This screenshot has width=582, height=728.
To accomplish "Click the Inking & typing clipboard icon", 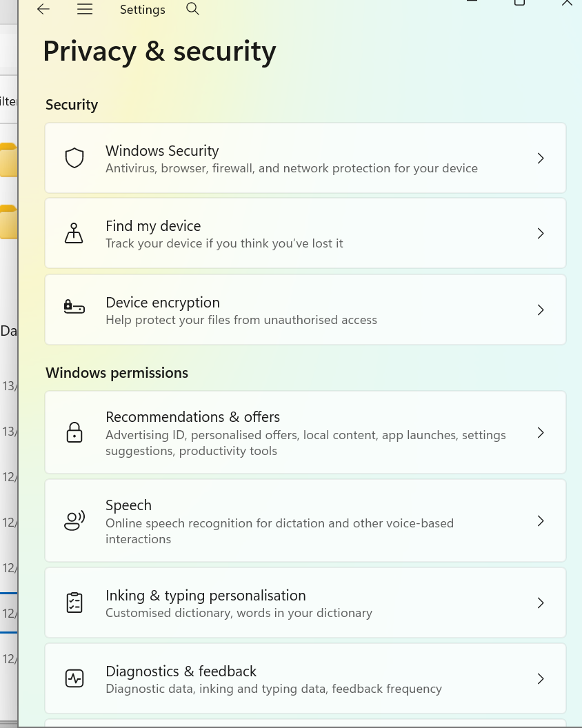I will 74,603.
